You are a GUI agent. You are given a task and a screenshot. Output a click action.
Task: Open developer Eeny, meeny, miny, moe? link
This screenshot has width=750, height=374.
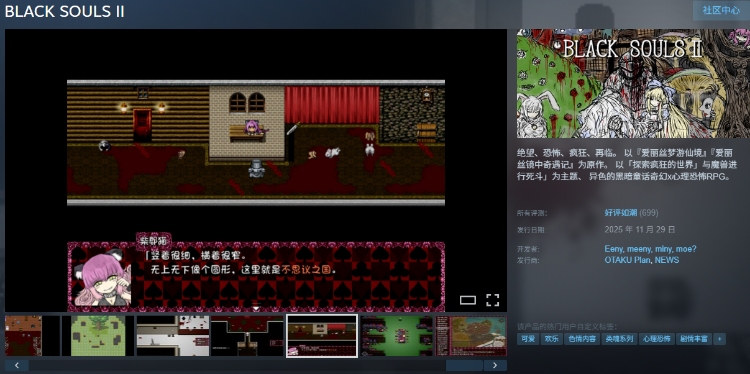pos(650,249)
